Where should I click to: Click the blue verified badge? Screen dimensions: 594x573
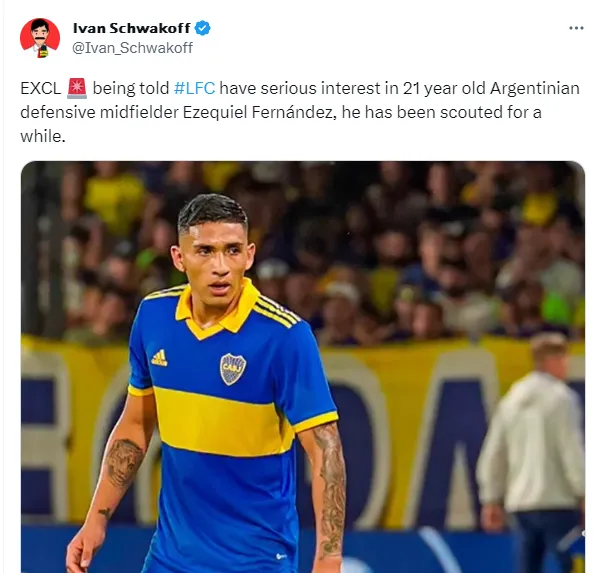(203, 28)
